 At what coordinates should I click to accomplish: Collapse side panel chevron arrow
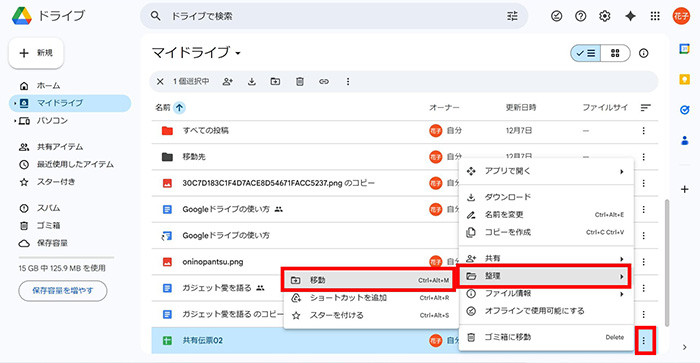684,347
